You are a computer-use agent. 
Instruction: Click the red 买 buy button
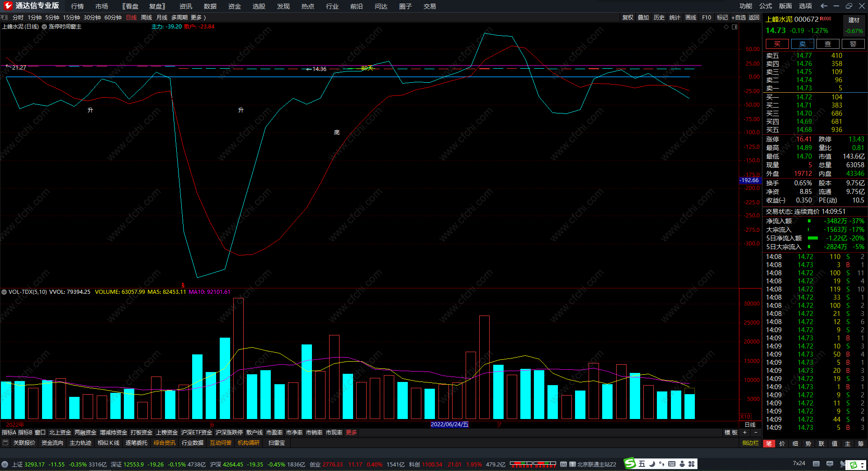pyautogui.click(x=777, y=44)
